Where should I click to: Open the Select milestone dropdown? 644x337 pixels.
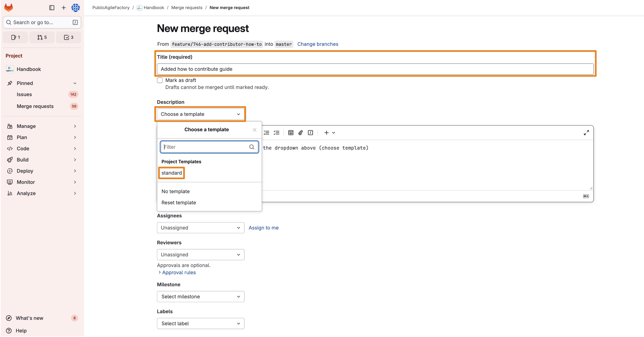tap(200, 297)
